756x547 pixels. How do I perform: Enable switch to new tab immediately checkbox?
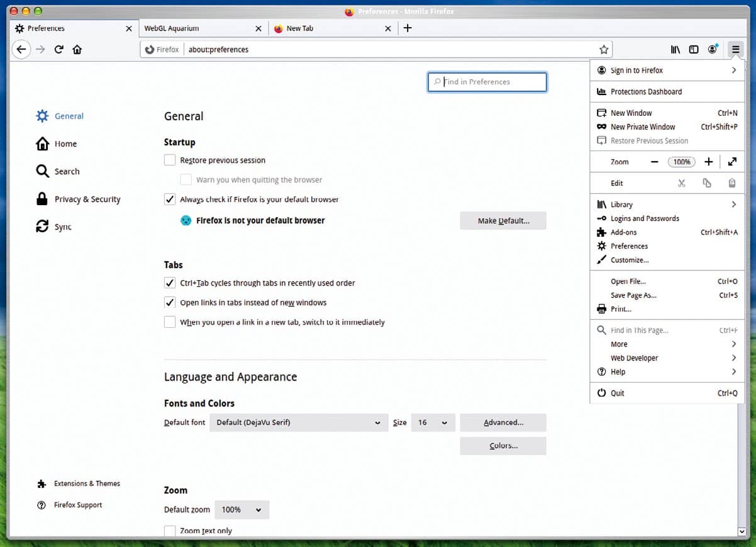pos(170,322)
